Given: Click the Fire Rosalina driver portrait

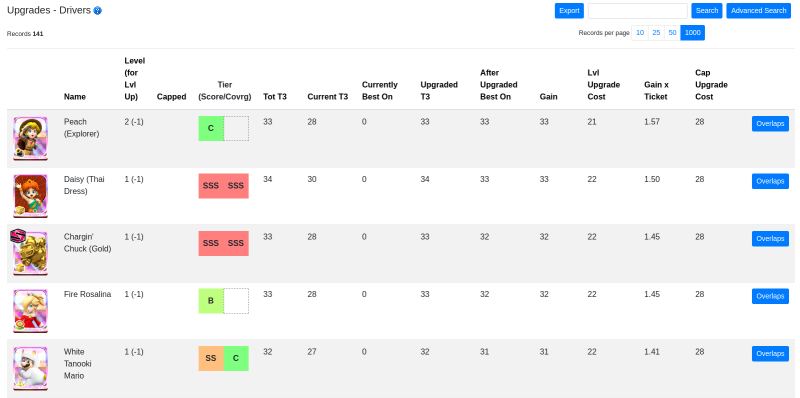Looking at the screenshot, I should coord(30,311).
